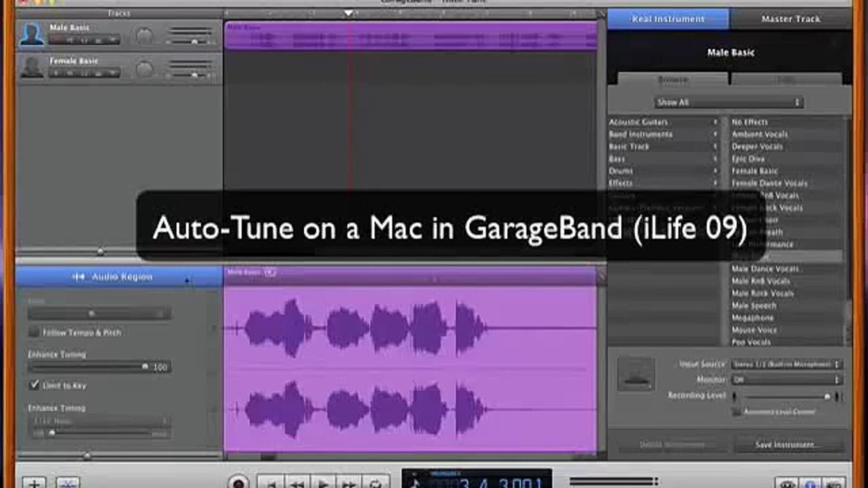Open the Monitor dropdown menu

click(786, 380)
